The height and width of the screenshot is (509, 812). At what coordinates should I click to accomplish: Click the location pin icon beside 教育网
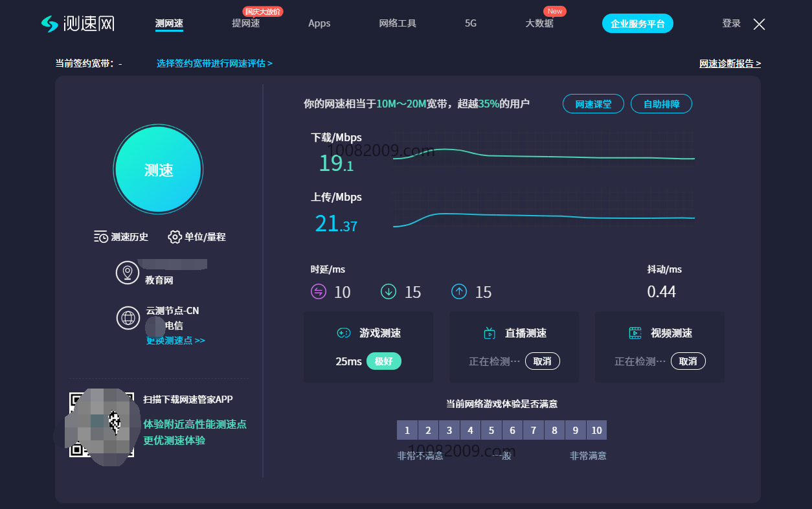click(x=128, y=273)
